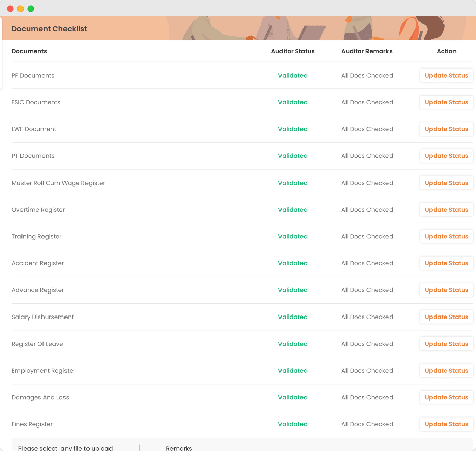Click Update Status for Salary Disbursement
This screenshot has width=476, height=451.
(446, 317)
